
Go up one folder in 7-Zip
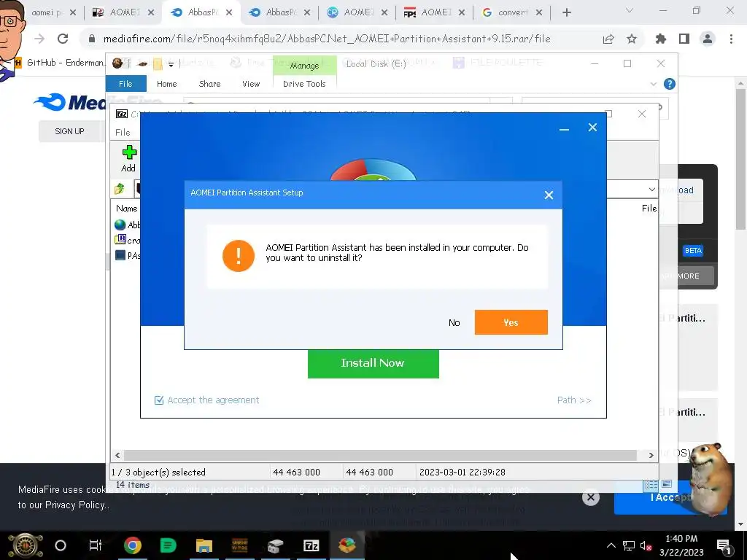tap(120, 189)
